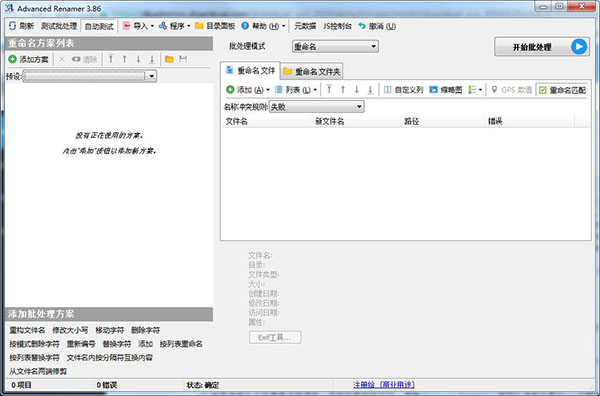Screen dimensions: 600x396
Task: Add 按列表替换字符 method
Action: pos(34,358)
